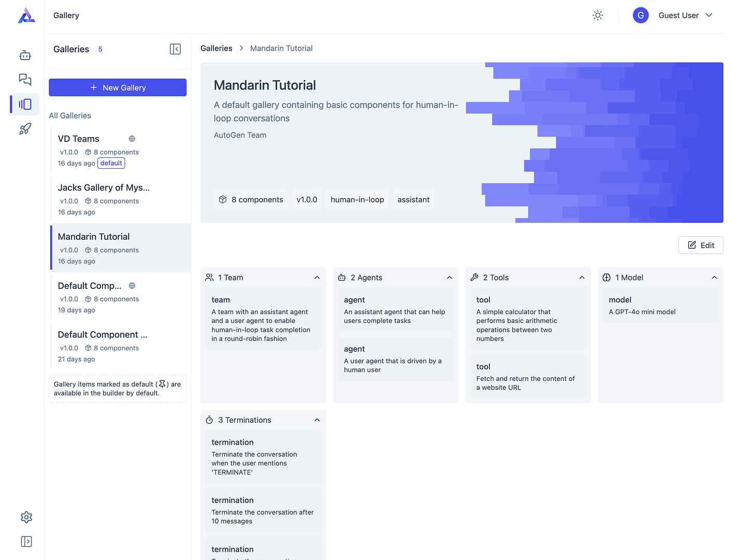The width and height of the screenshot is (754, 560).
Task: Click components cube icon in VD Teams row
Action: click(x=88, y=152)
